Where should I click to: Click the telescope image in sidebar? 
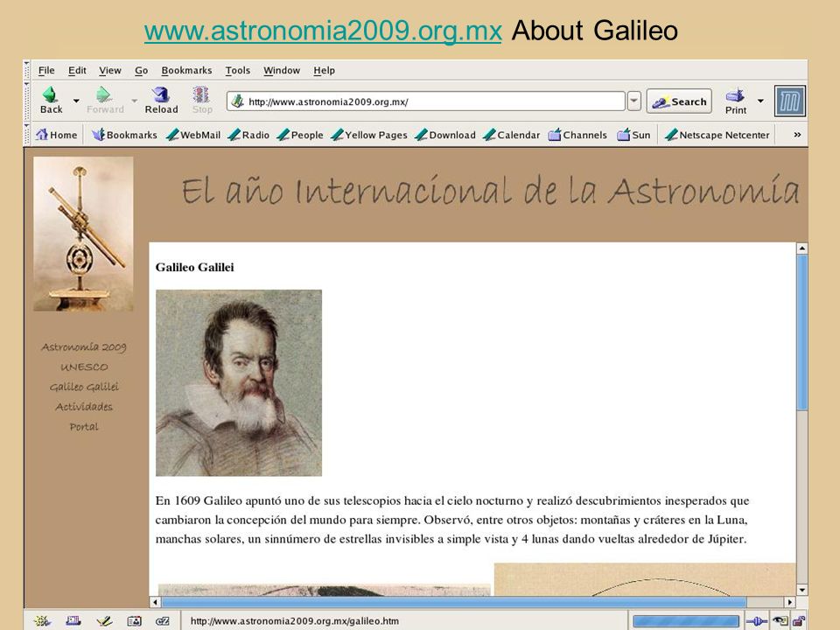click(83, 234)
